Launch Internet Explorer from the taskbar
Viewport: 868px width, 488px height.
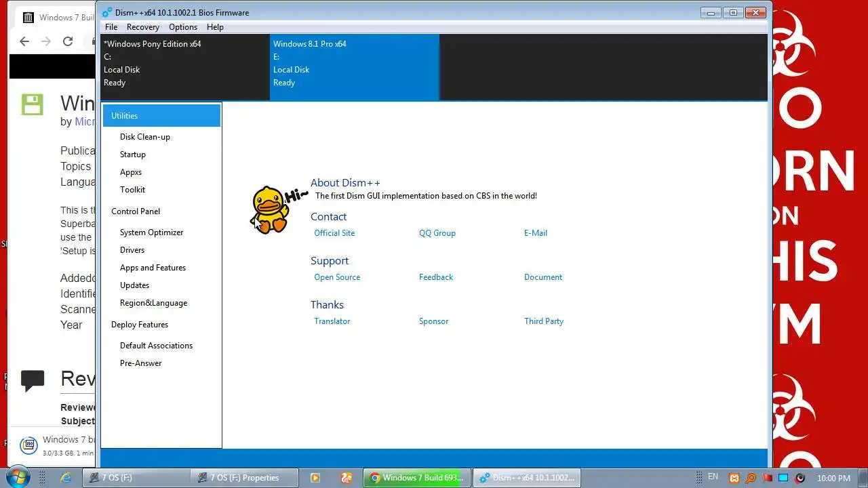(66, 478)
